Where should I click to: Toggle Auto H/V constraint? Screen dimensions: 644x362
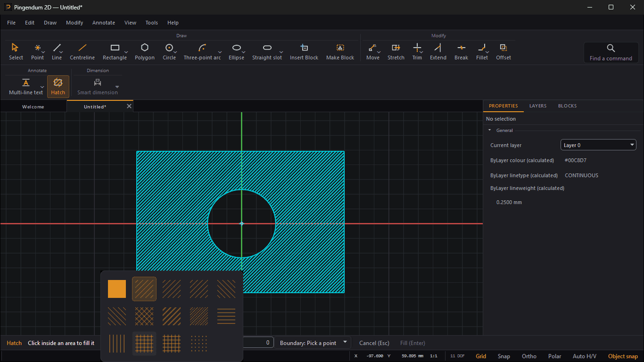(585, 356)
